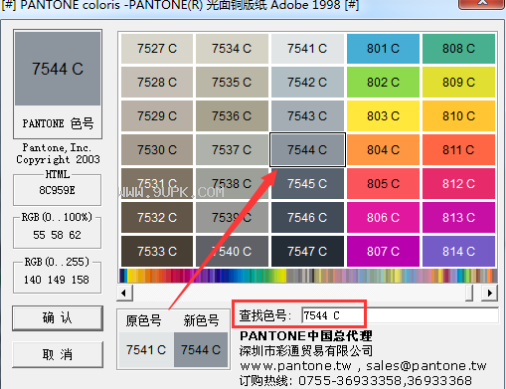Viewport: 506px width, 389px height.
Task: Choose the 7530 C swatch
Action: (x=157, y=150)
